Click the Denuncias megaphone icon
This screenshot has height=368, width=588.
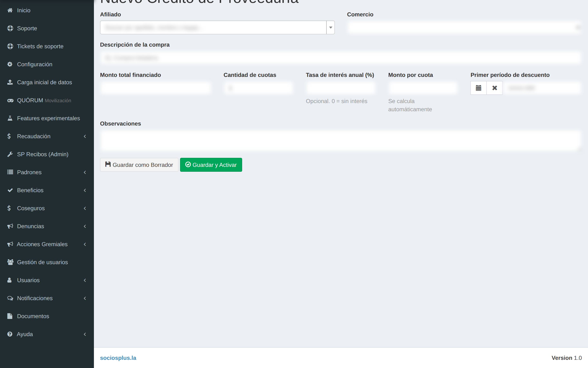[10, 226]
